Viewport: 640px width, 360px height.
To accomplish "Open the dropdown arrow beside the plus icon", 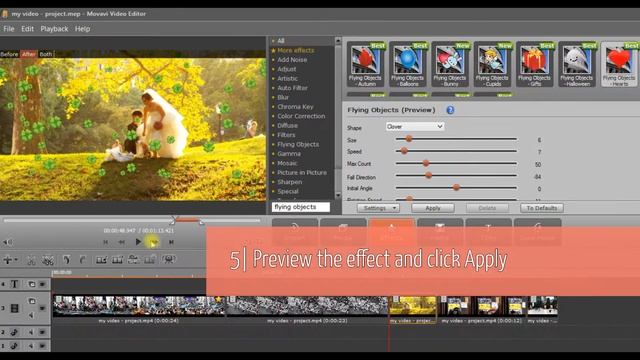I will (16, 260).
